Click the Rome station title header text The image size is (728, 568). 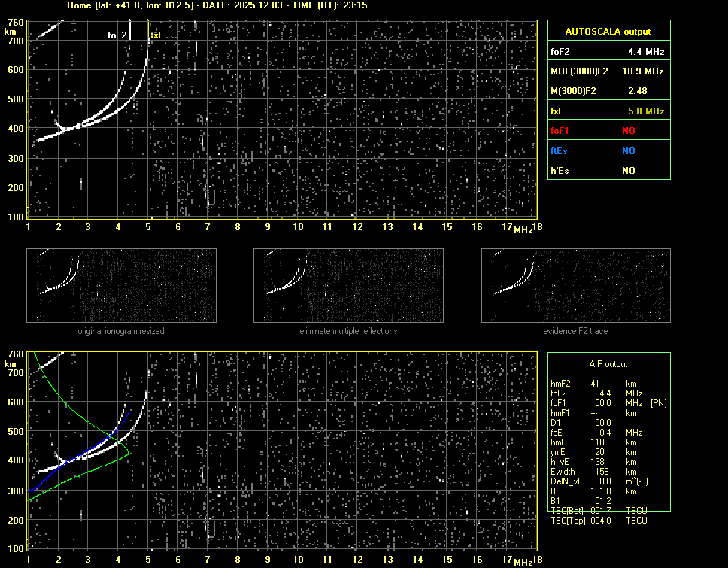tap(218, 5)
